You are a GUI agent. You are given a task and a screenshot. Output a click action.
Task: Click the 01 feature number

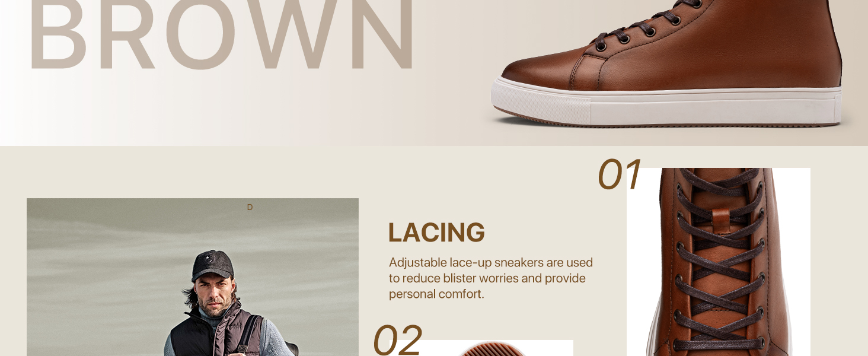[619, 174]
